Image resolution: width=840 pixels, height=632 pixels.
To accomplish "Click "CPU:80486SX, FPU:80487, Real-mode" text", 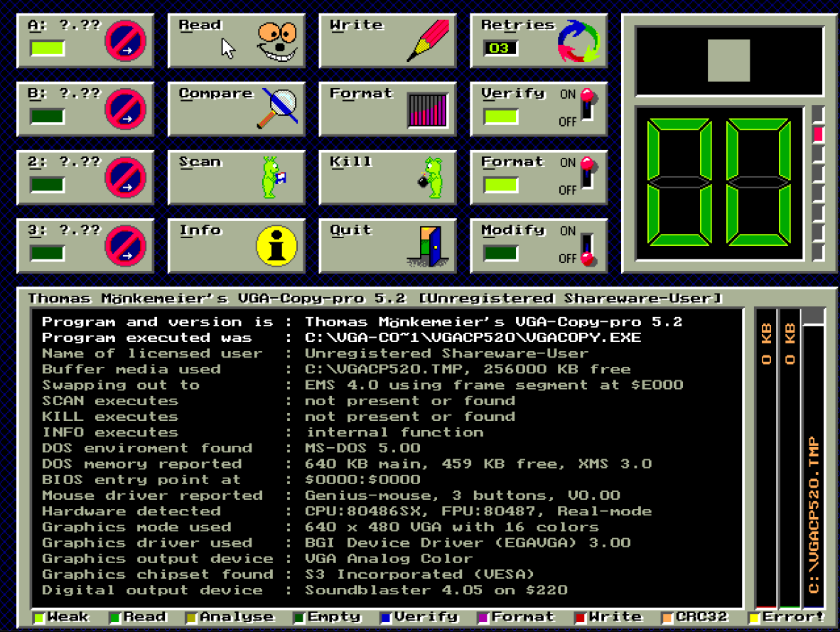I will pyautogui.click(x=478, y=511).
